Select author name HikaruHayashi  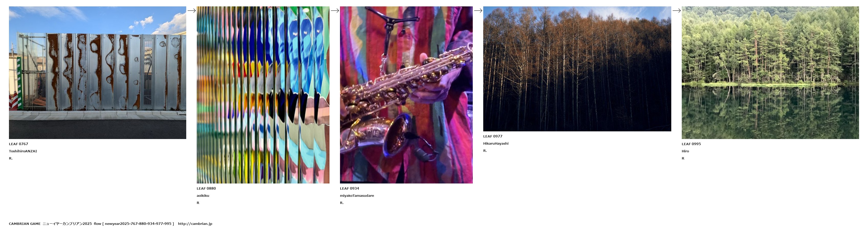click(x=496, y=143)
